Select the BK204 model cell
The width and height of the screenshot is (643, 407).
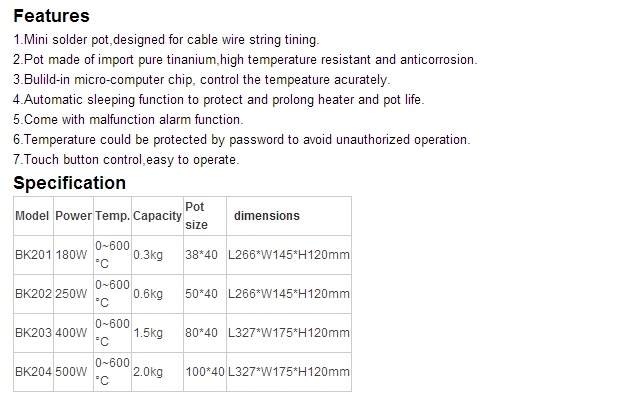tap(33, 372)
